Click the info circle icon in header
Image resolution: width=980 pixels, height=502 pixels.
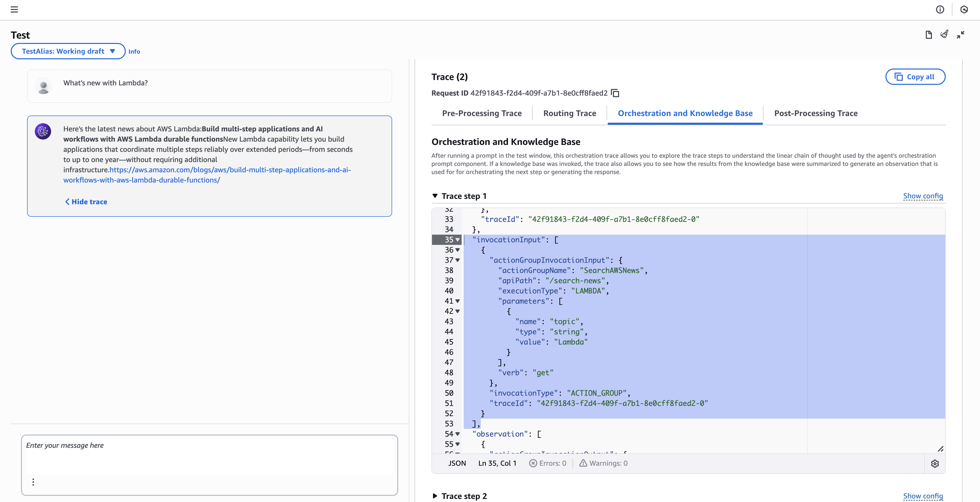pos(940,9)
